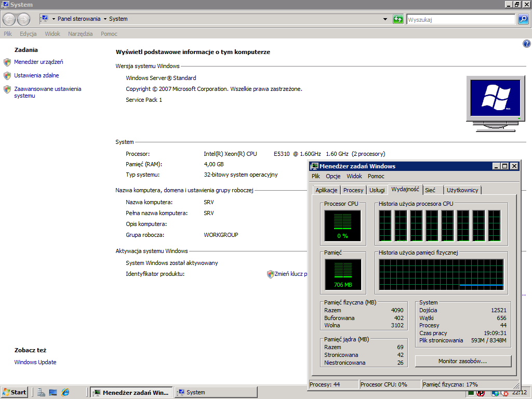Expand the arrow before 'Panel sterowania' breadcrumb
The width and height of the screenshot is (532, 399).
[54, 19]
